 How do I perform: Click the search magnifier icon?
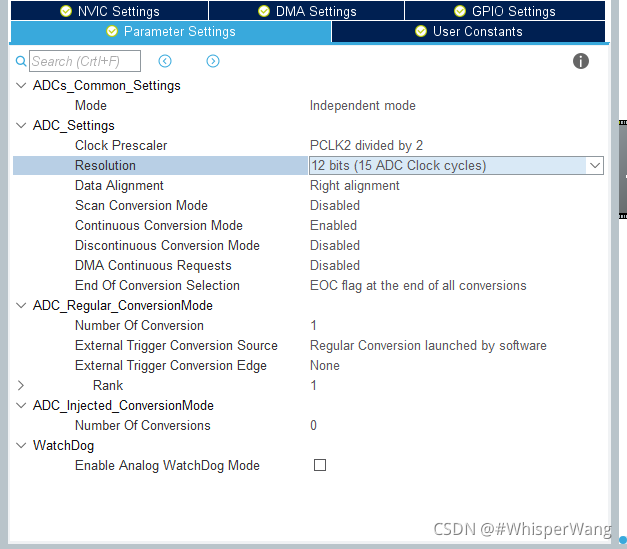click(21, 61)
